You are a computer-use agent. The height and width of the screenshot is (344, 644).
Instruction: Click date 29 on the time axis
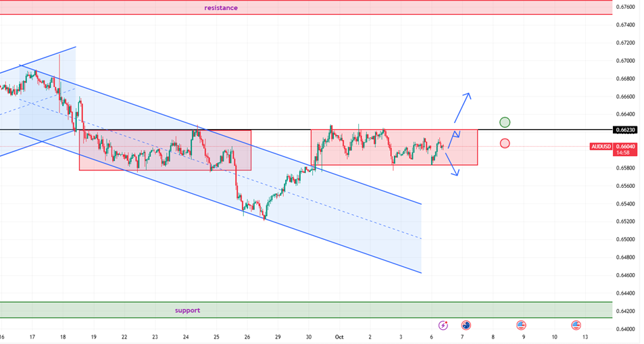[x=278, y=336]
